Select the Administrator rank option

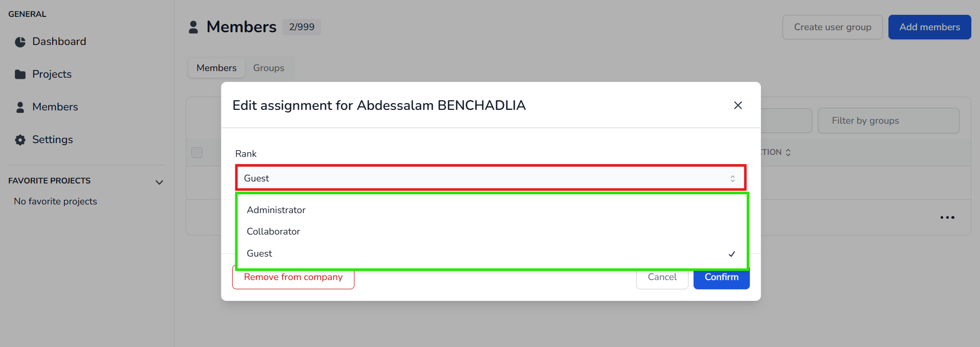(276, 210)
